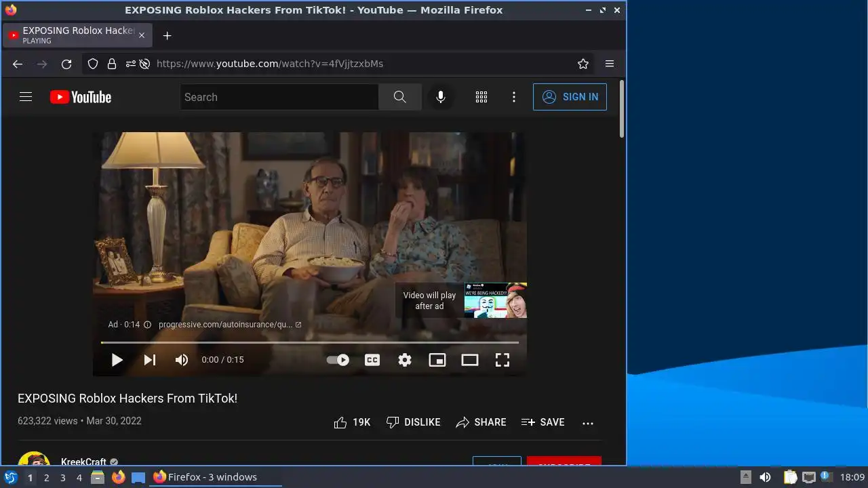The width and height of the screenshot is (868, 488).
Task: Click the video title text
Action: point(127,399)
